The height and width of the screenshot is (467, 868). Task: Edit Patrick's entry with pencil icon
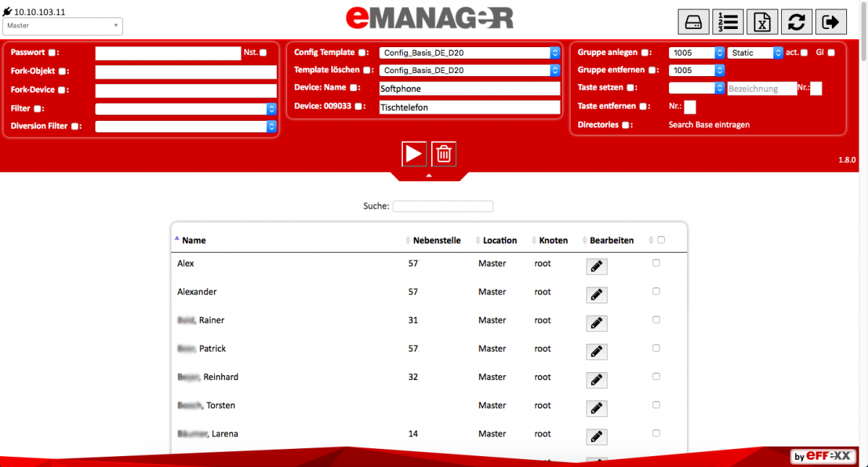tap(596, 351)
